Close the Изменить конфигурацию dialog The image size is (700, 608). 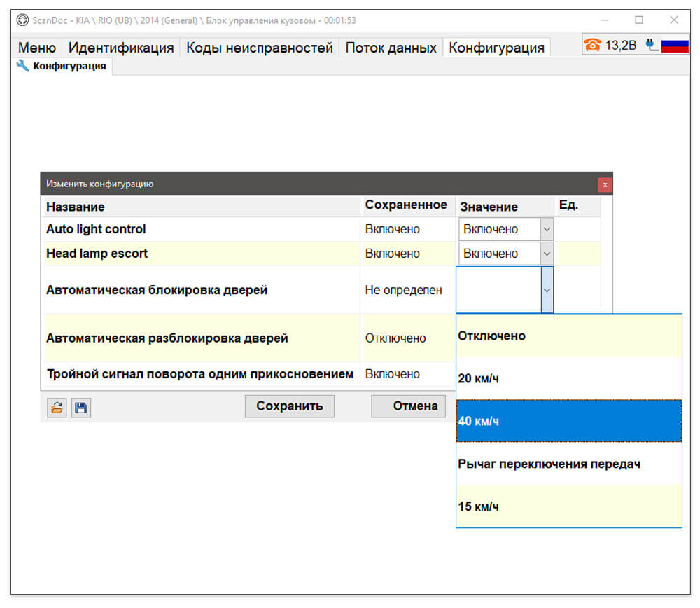(x=605, y=184)
